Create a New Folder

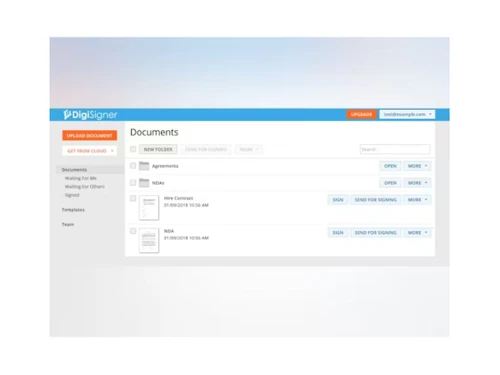(158, 149)
